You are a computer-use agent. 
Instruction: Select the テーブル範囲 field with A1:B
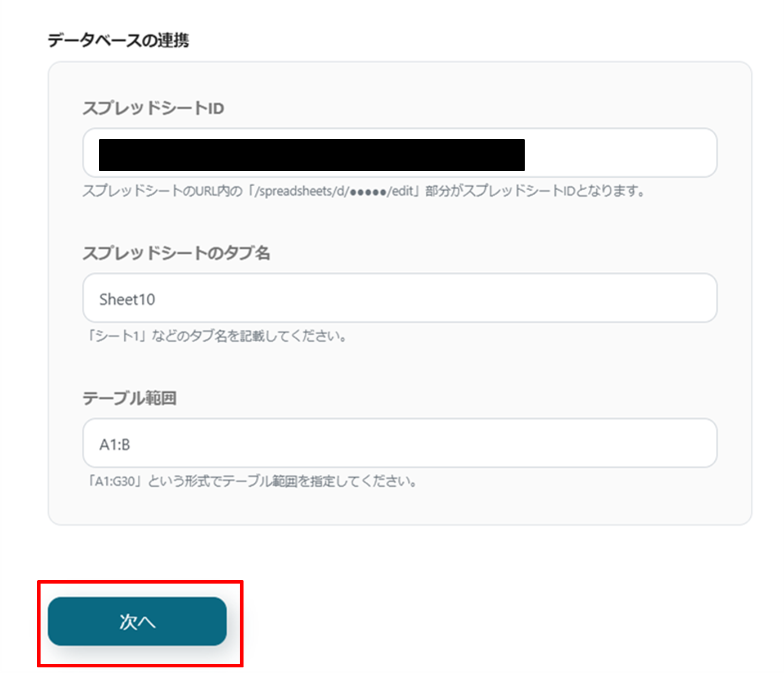pos(399,443)
